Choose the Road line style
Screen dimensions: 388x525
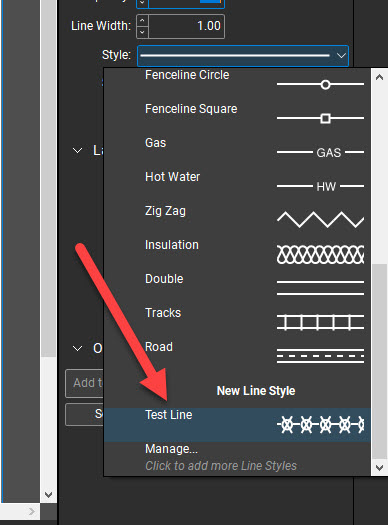tap(237, 352)
